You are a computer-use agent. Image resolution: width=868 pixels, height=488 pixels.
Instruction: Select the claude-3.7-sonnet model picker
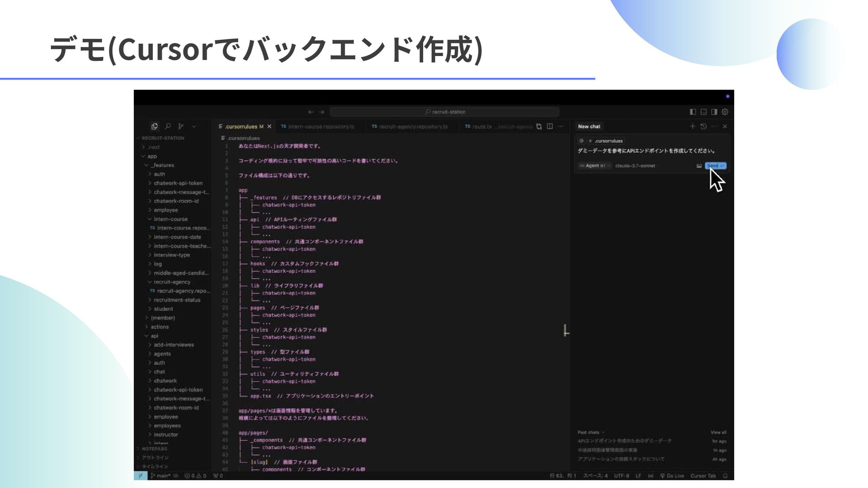click(x=635, y=166)
